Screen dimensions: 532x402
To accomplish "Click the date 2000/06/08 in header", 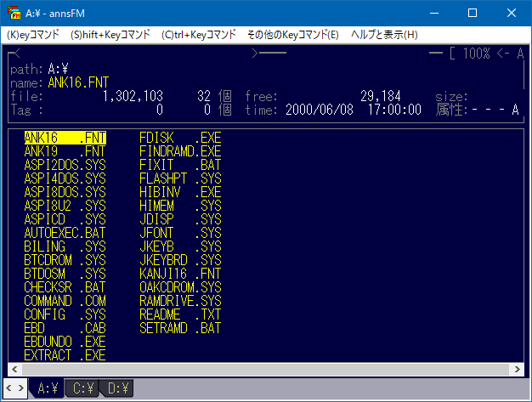I will coord(320,110).
